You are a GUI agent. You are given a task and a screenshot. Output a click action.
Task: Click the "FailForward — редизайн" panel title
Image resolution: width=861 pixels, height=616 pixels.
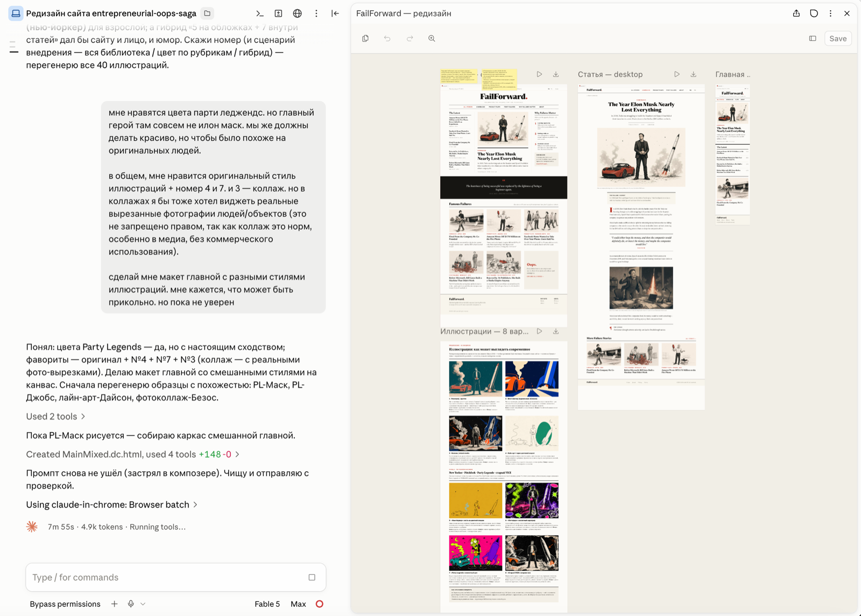(404, 13)
